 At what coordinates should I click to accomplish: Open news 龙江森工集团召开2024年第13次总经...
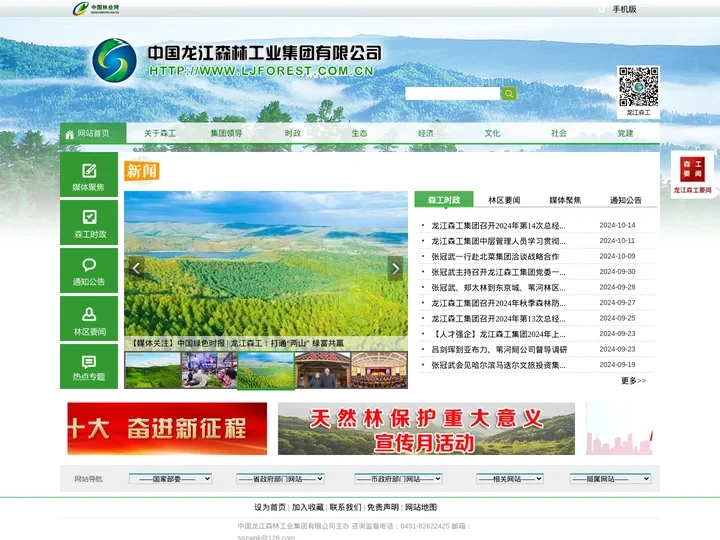498,319
